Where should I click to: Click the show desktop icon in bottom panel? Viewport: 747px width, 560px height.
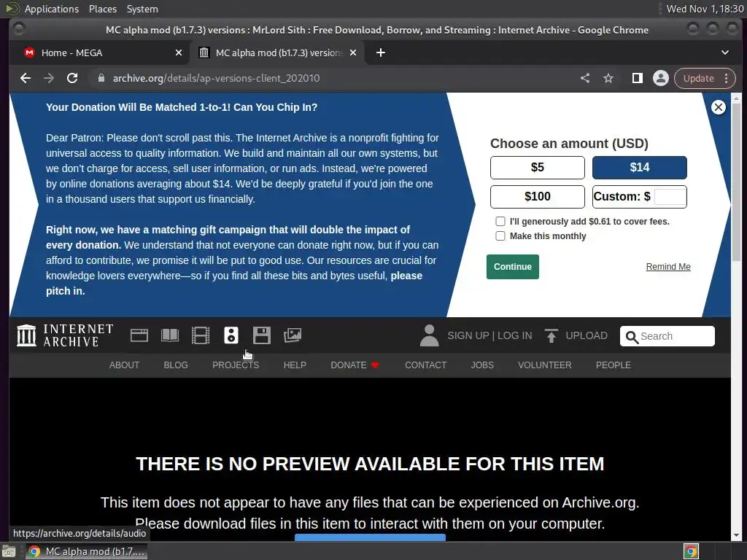[9, 551]
